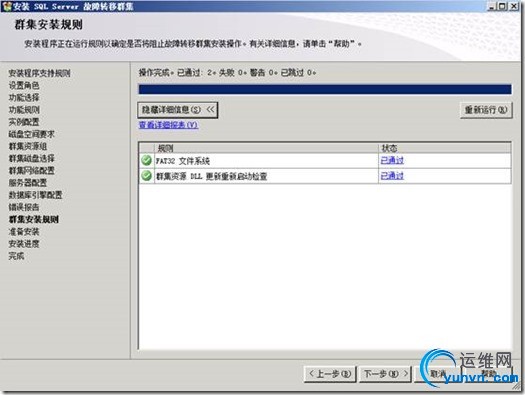Select 准备安装 step in sidebar
Screen dimensions: 525x395
click(24, 232)
